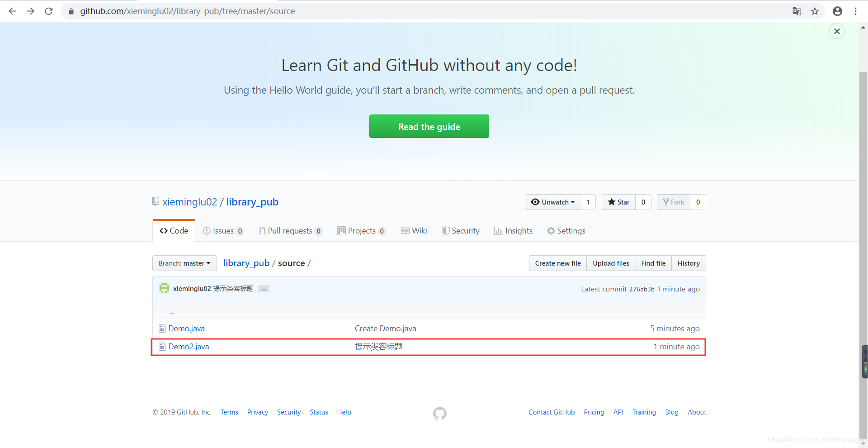Image resolution: width=868 pixels, height=448 pixels.
Task: Open the Status footer link
Action: coord(319,412)
